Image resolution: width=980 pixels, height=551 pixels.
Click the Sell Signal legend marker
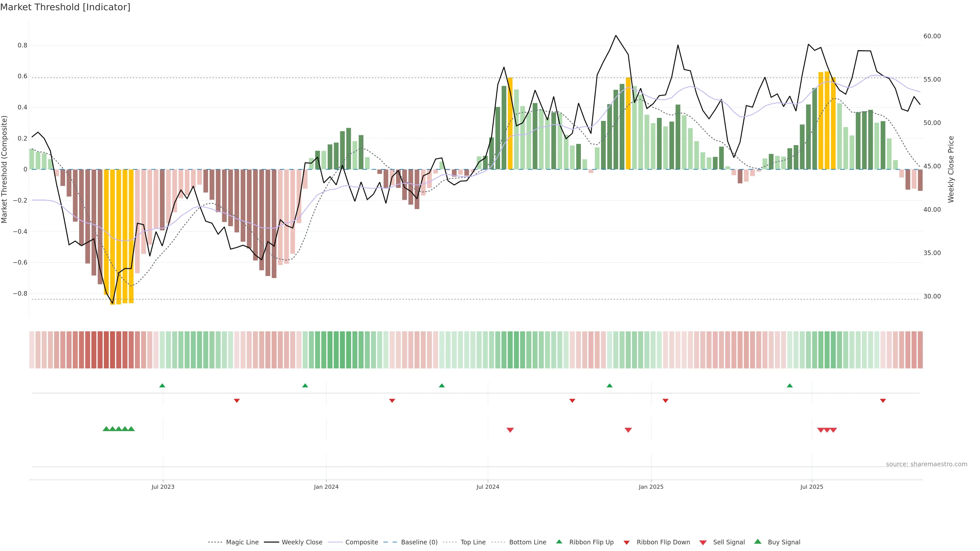703,543
